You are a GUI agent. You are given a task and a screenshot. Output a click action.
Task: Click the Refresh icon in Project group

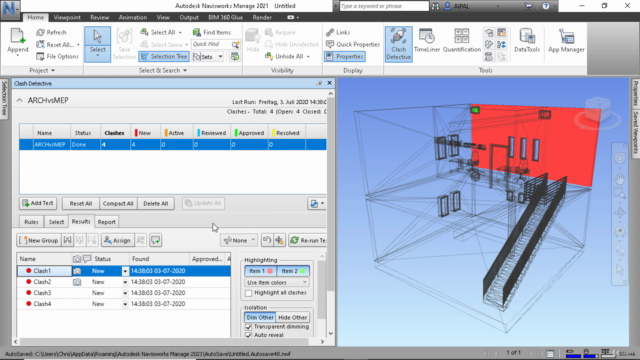click(x=40, y=32)
